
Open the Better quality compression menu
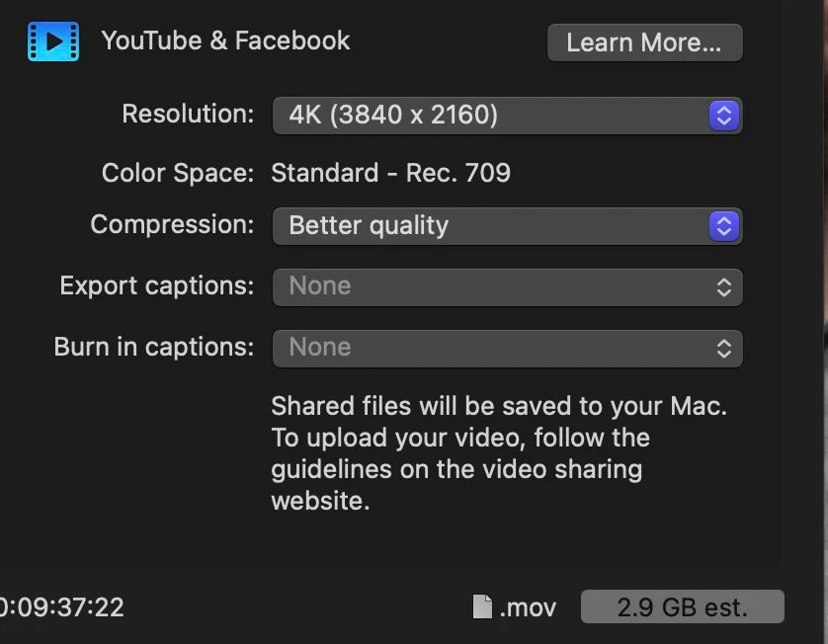pos(508,226)
